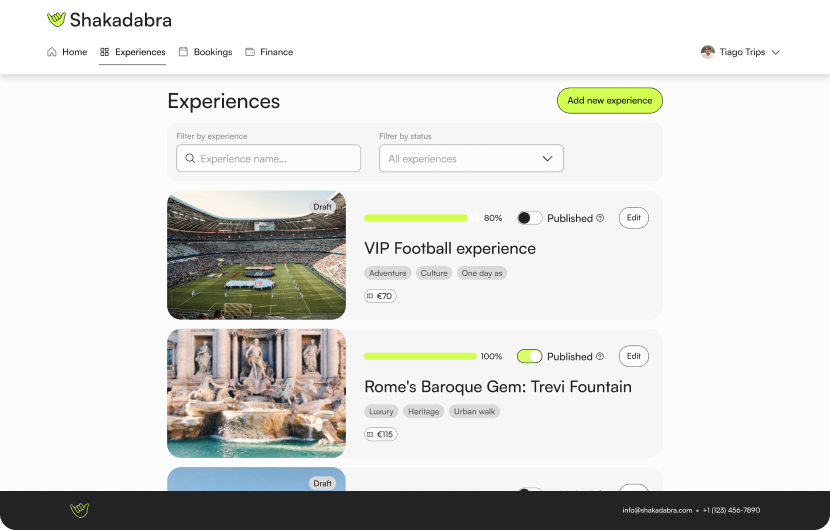
Task: Click the Shakadabra logo in the footer
Action: 80,510
